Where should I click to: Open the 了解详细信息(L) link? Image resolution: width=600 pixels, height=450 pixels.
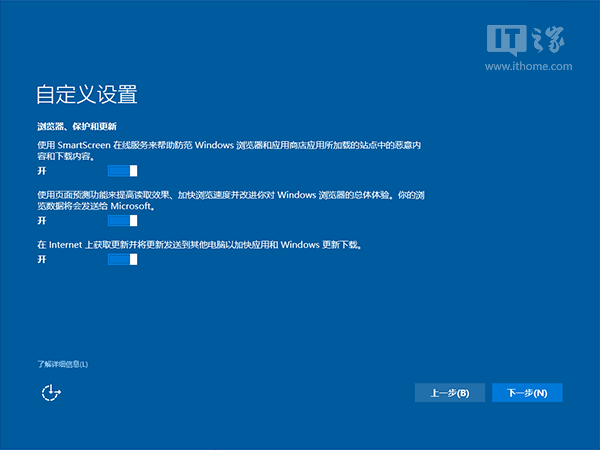62,364
